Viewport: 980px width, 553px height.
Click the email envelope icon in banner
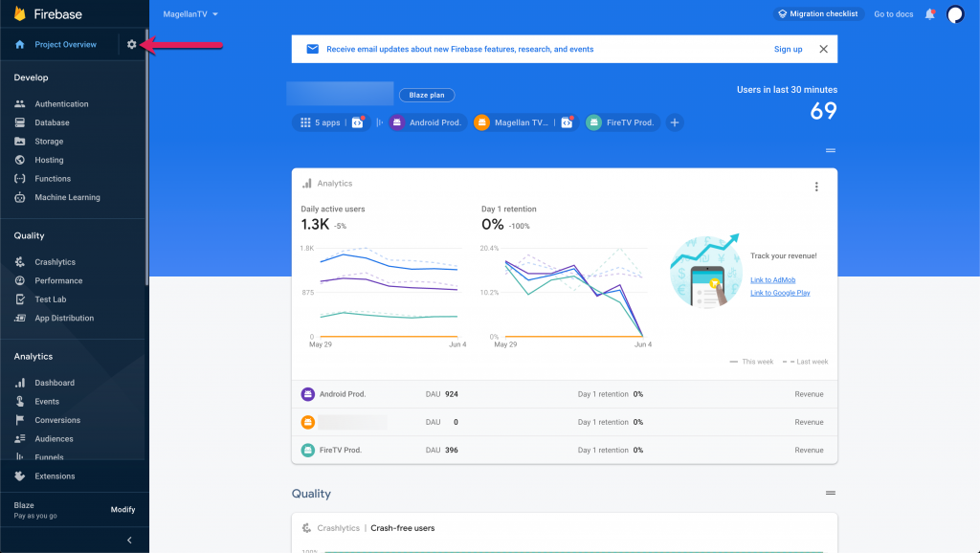(313, 49)
